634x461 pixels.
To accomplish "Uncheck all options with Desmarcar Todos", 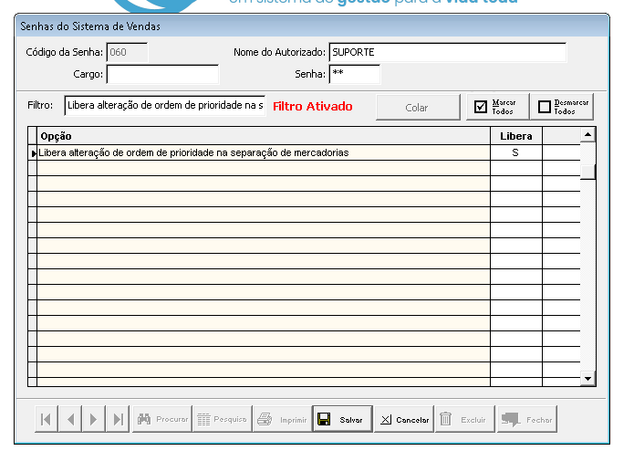I will pos(564,106).
